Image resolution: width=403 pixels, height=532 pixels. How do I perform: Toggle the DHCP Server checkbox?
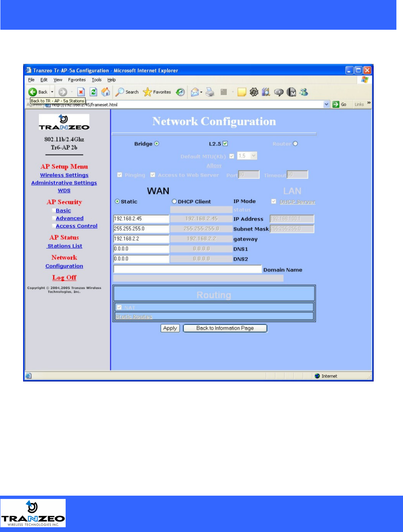[274, 201]
